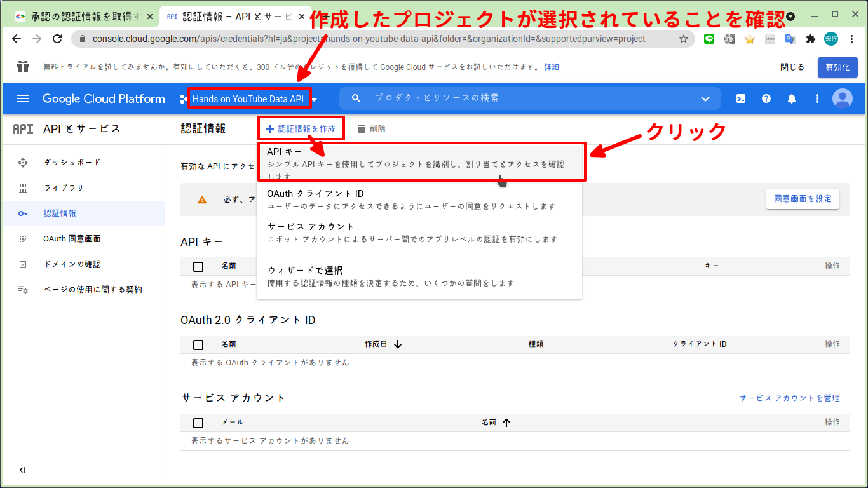The image size is (868, 488).
Task: Toggle the API キー select-all checkbox
Action: point(198,266)
